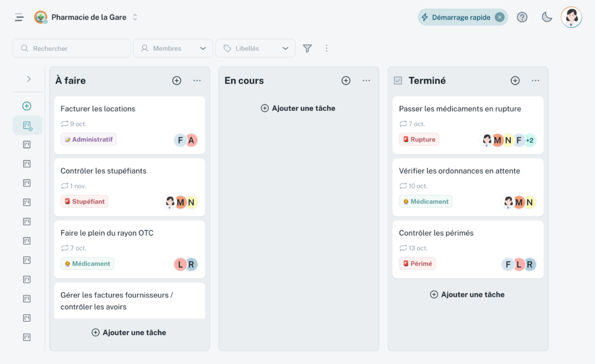Click the Rechercher search field

(x=71, y=49)
